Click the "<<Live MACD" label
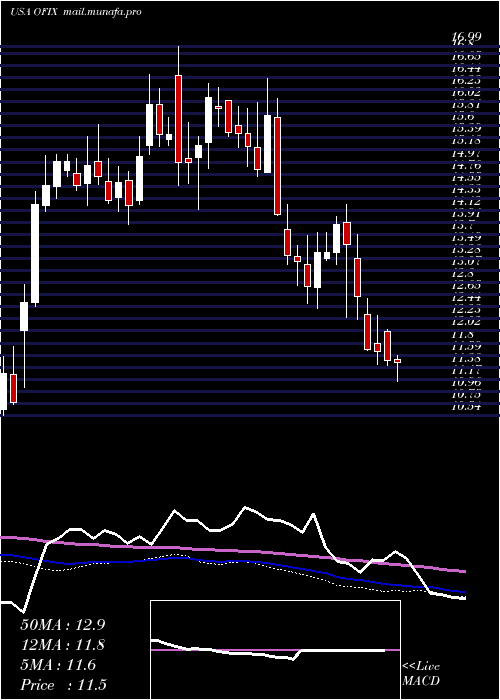 click(x=421, y=674)
